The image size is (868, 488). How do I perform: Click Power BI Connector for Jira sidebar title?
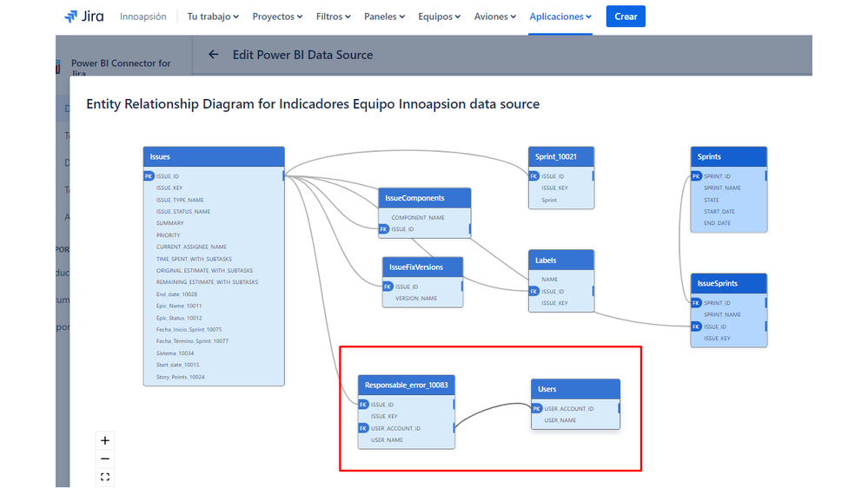tap(121, 68)
